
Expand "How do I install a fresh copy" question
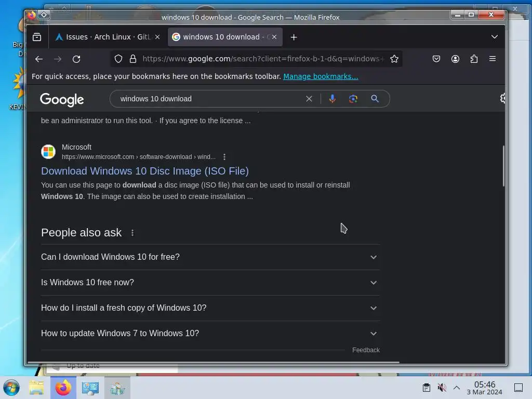tap(210, 308)
